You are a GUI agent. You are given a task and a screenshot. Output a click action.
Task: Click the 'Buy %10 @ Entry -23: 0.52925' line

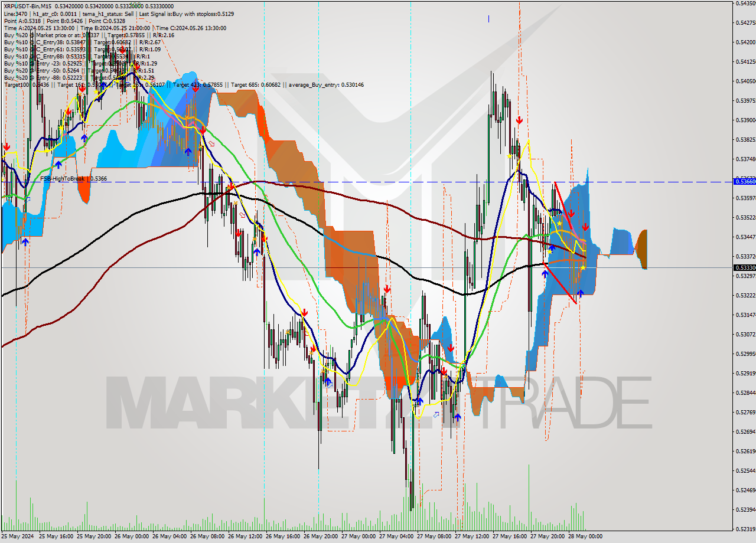coord(43,63)
